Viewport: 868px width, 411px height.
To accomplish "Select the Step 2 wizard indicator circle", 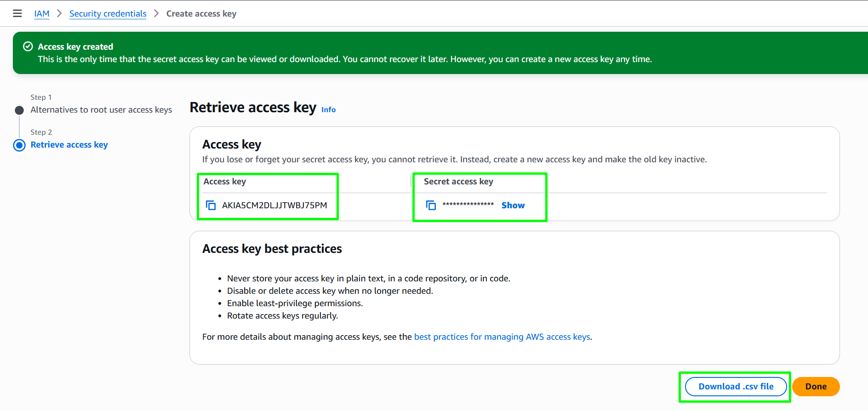I will pyautogui.click(x=19, y=145).
